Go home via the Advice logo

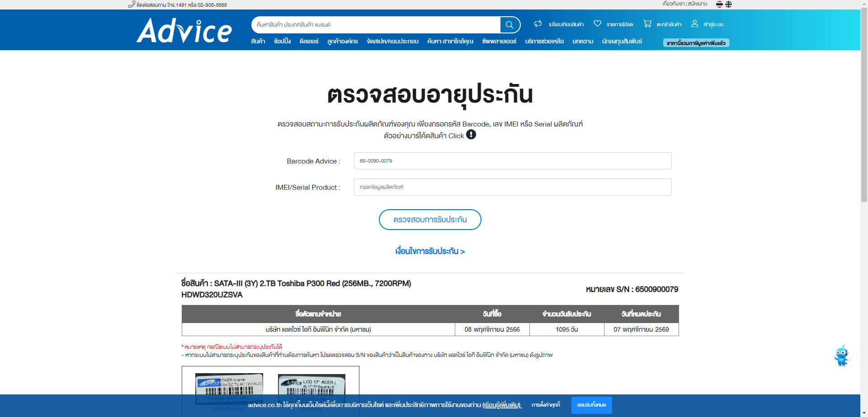184,31
